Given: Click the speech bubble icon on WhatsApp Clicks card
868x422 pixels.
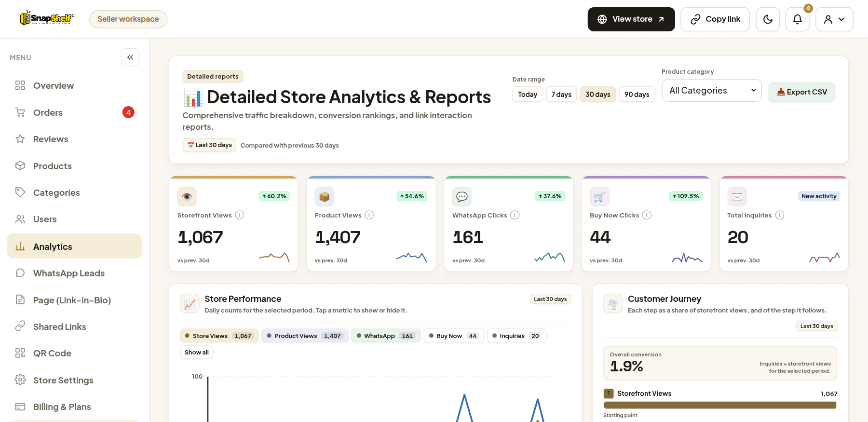Looking at the screenshot, I should pyautogui.click(x=462, y=197).
